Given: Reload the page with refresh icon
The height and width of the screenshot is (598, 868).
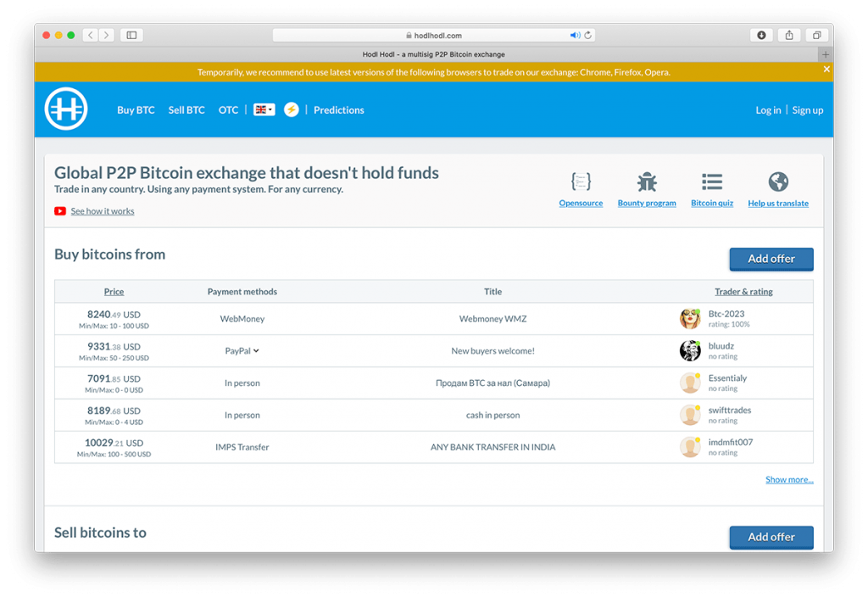Looking at the screenshot, I should tap(588, 35).
